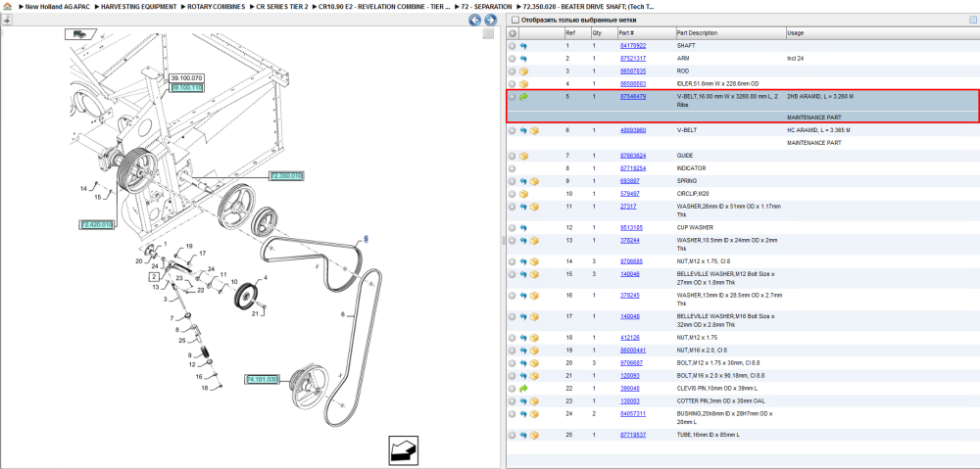Click the box icon in COTTER PIN row
Viewport: 980px width, 469px height.
coord(534,400)
